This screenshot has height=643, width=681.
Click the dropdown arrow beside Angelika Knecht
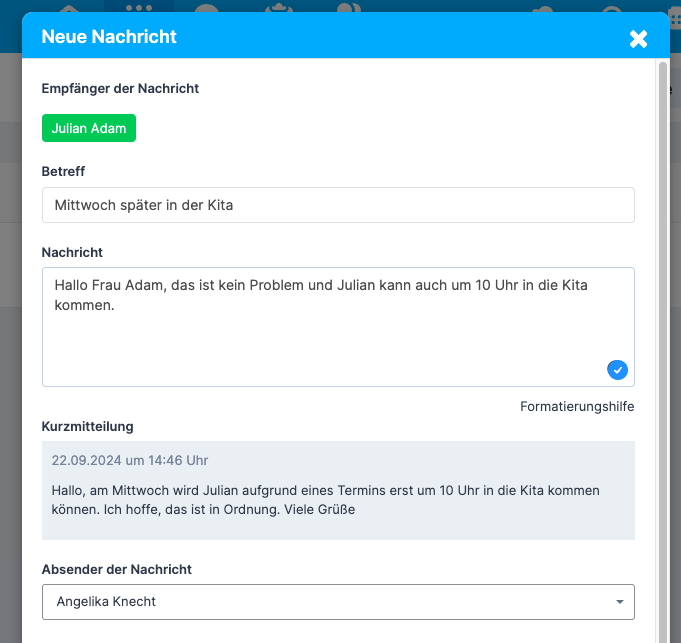click(x=620, y=602)
